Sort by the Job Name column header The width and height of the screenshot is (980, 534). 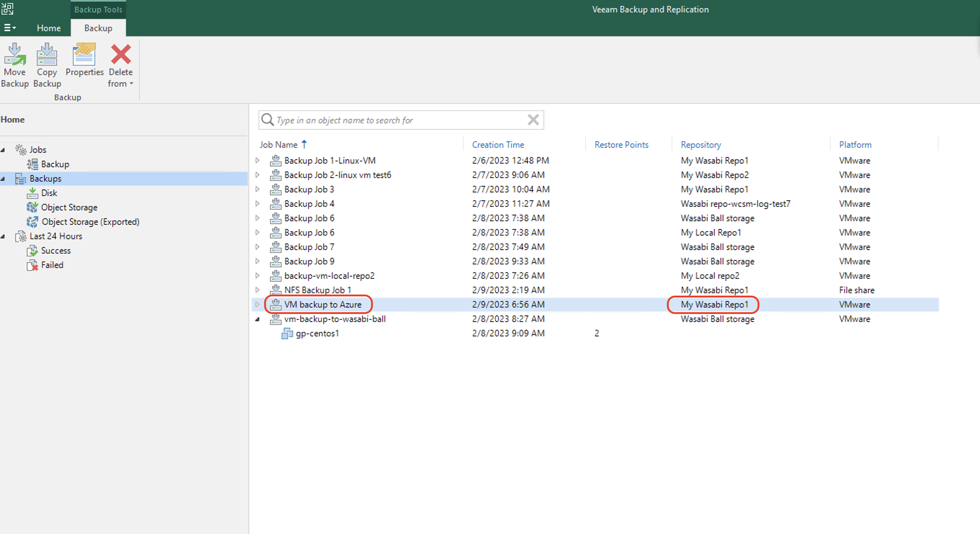click(279, 145)
